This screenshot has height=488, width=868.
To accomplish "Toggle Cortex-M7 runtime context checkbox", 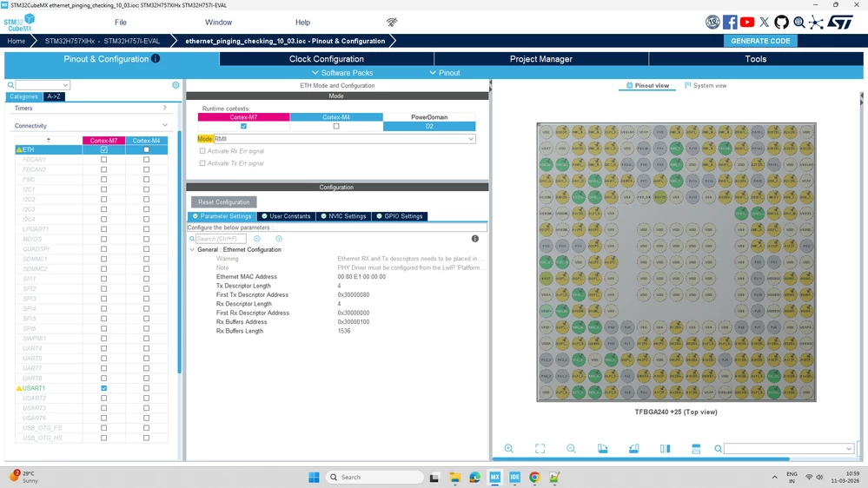I will point(243,126).
